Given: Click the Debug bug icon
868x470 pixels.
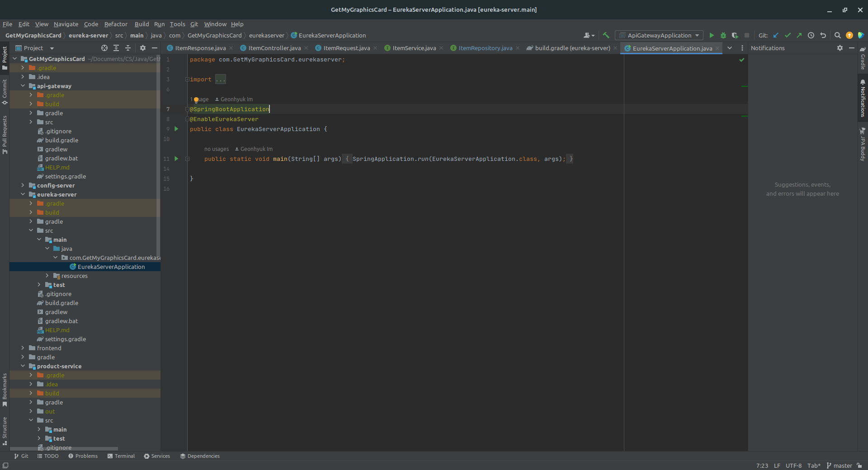Looking at the screenshot, I should click(x=723, y=35).
